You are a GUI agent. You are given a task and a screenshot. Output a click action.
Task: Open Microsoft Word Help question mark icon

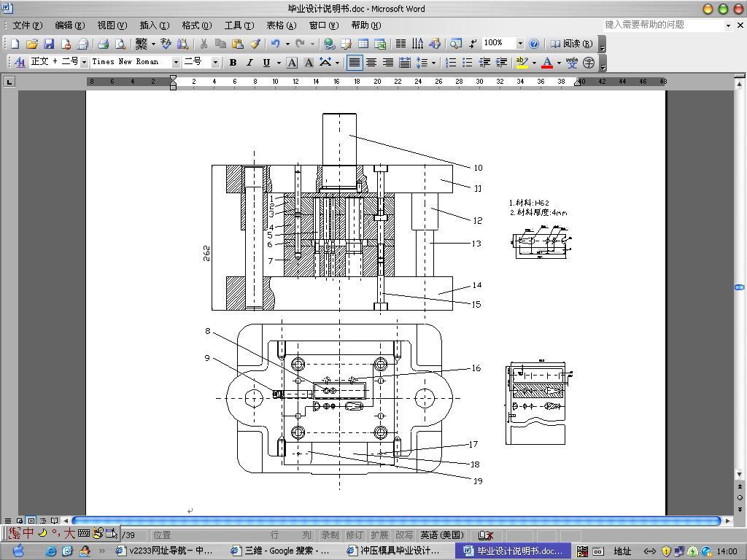(534, 44)
